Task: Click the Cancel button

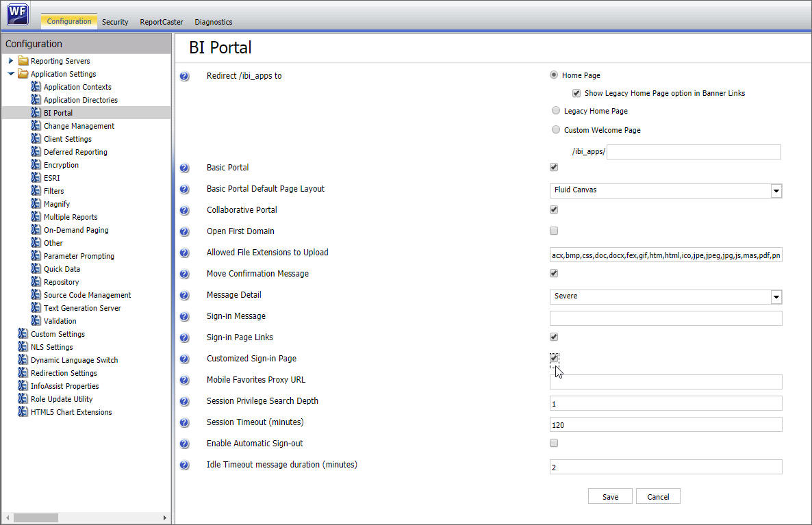Action: click(657, 496)
